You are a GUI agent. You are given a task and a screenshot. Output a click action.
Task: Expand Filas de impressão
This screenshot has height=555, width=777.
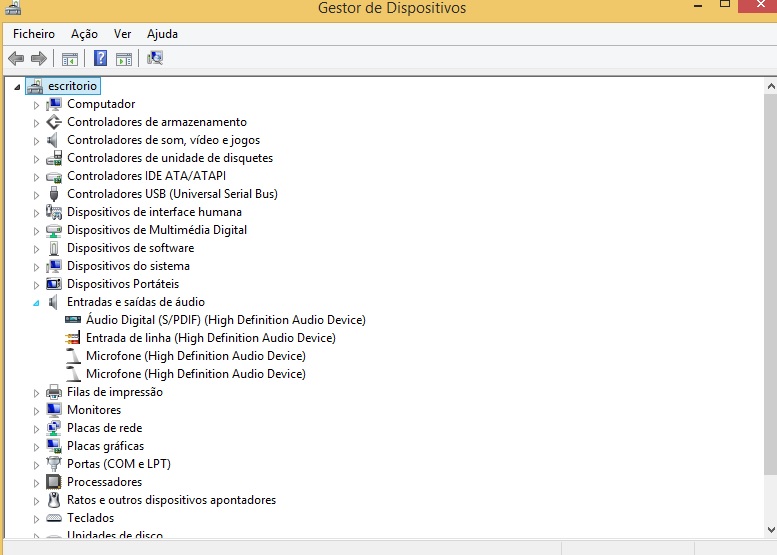[x=36, y=393]
